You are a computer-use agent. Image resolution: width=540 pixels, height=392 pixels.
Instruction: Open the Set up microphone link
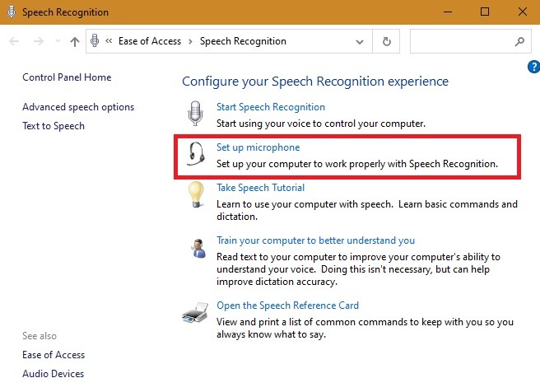coord(258,147)
